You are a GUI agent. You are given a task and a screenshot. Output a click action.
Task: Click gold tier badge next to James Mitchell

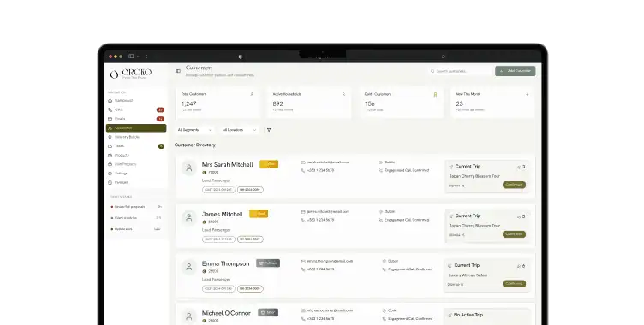click(x=259, y=214)
